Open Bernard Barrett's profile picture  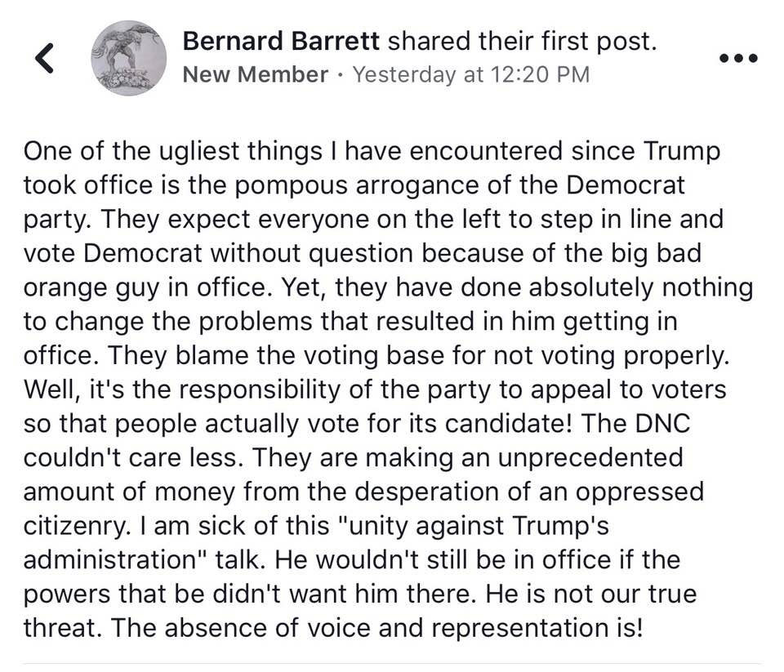[128, 58]
